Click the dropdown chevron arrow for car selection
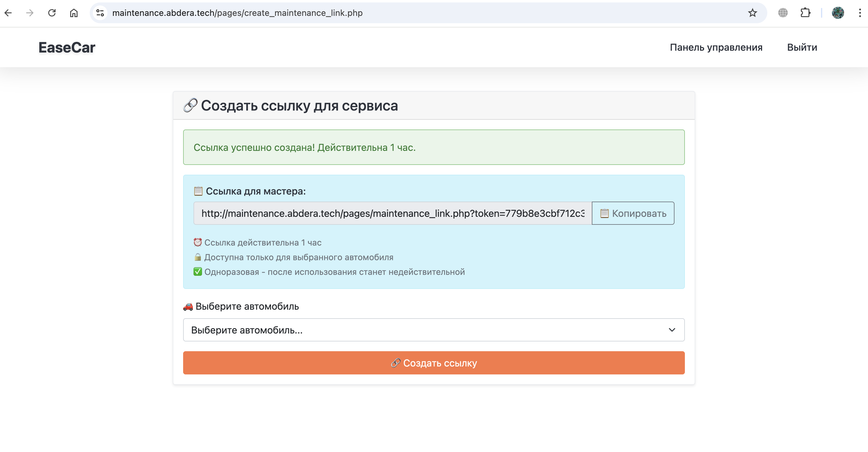 click(671, 330)
